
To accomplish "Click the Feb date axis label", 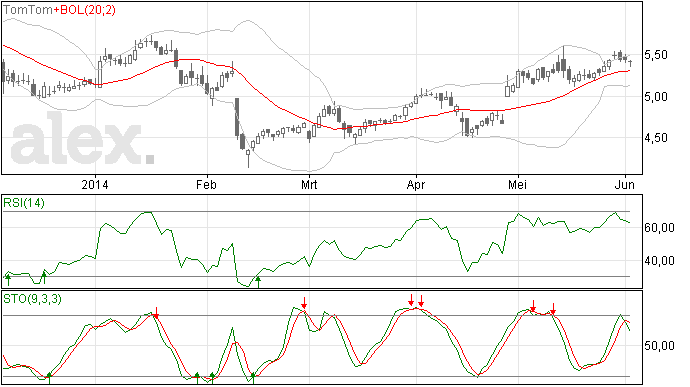I will point(206,184).
